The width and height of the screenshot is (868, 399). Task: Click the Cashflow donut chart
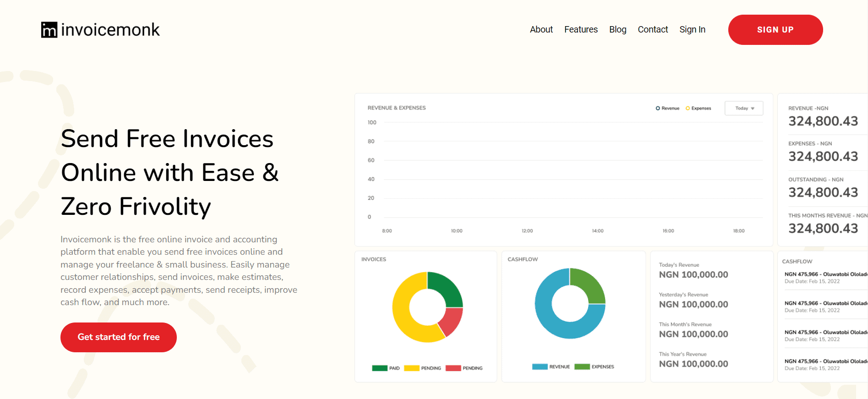coord(570,303)
